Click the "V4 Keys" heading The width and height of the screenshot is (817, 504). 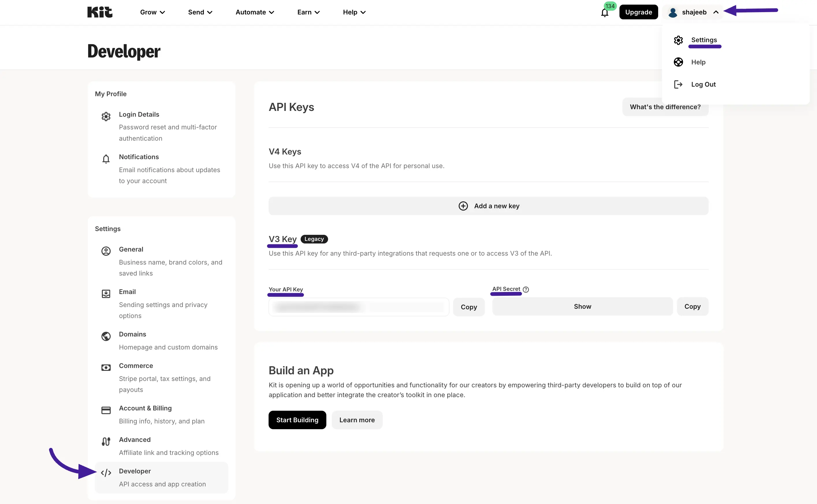click(285, 152)
